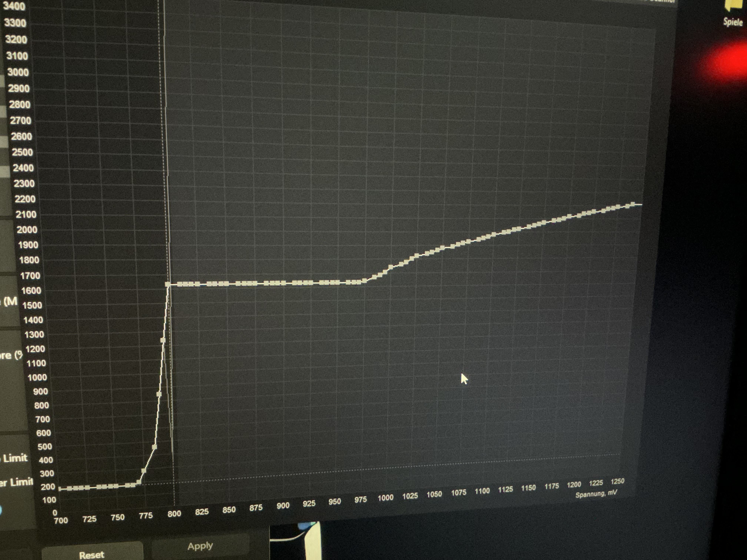Image resolution: width=747 pixels, height=560 pixels.
Task: Click the 3400 label on frequency axis
Action: (14, 6)
